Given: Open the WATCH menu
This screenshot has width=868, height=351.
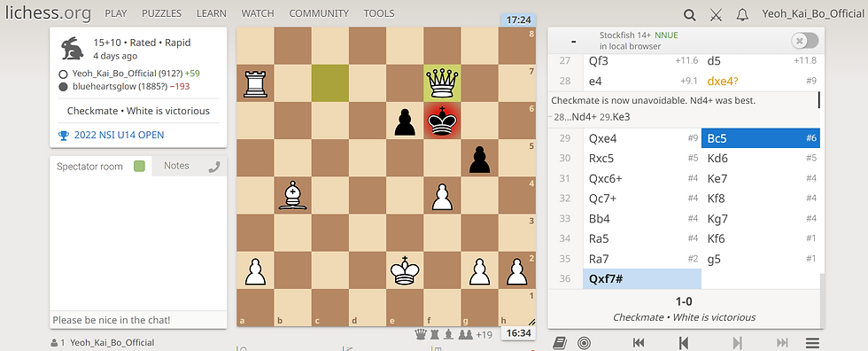Looking at the screenshot, I should pos(258,13).
